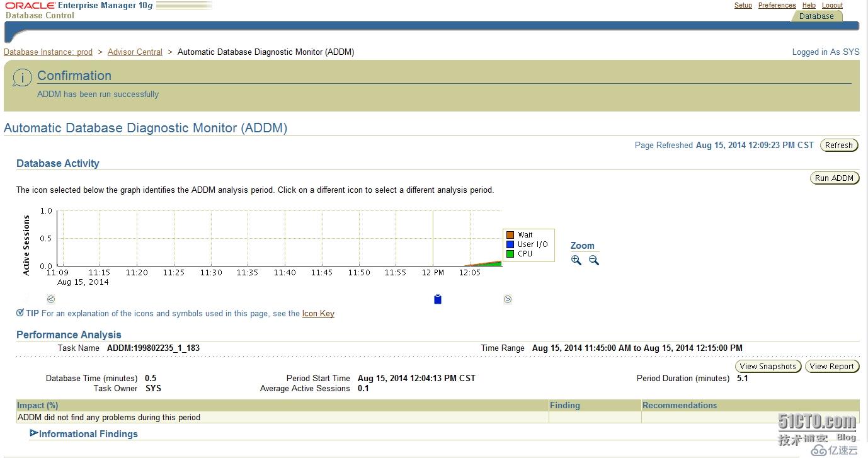Click the Logout link
Image resolution: width=868 pixels, height=458 pixels.
pos(832,5)
